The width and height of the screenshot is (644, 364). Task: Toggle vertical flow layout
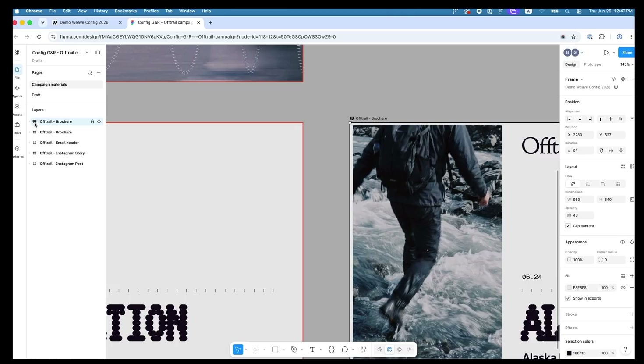click(x=588, y=184)
